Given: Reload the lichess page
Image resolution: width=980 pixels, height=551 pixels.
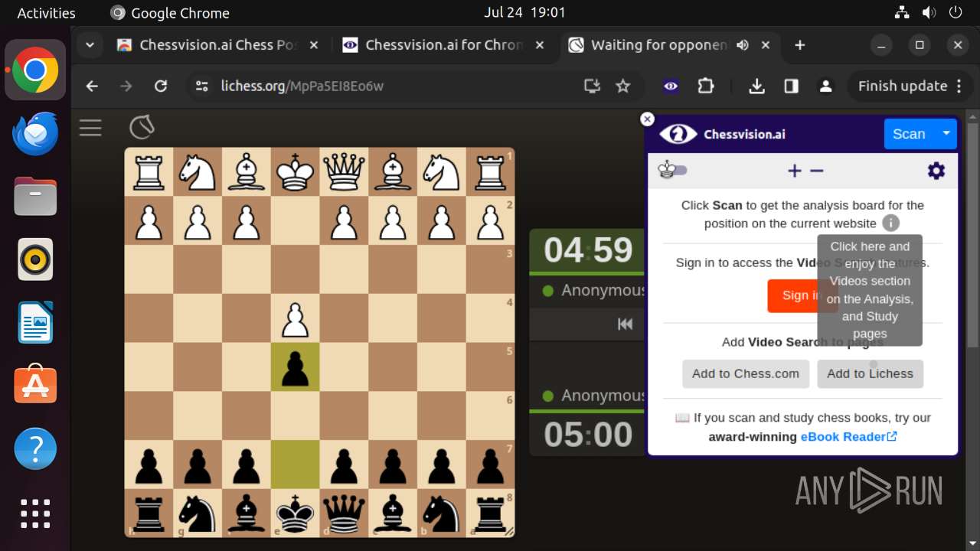Looking at the screenshot, I should [x=161, y=86].
